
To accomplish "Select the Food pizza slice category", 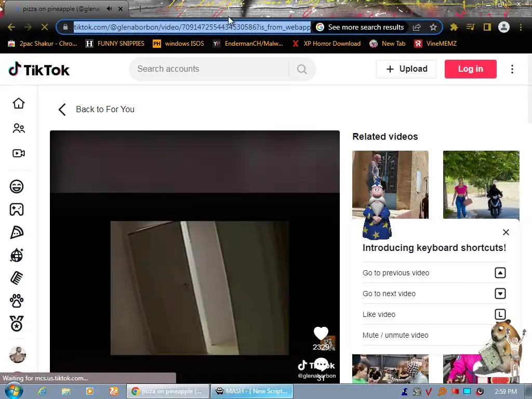I will pos(17,232).
